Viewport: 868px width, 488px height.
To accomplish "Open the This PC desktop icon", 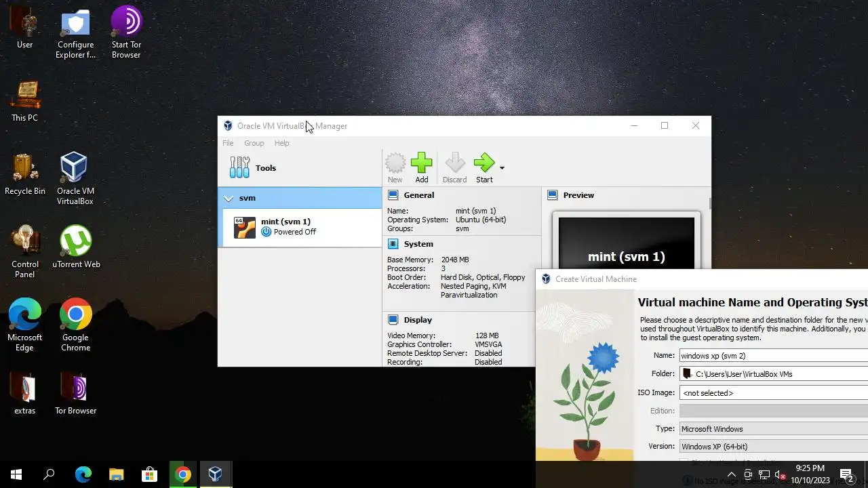I will (25, 101).
